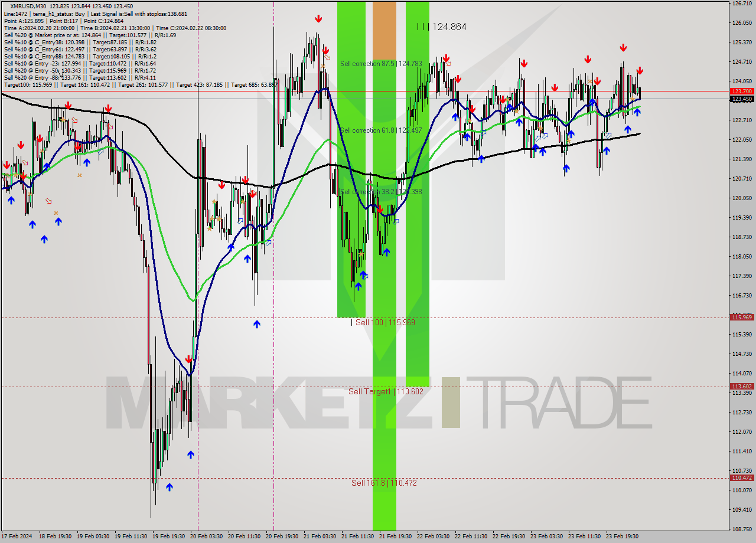Click the '| | | 124.864' chart label

(441, 27)
